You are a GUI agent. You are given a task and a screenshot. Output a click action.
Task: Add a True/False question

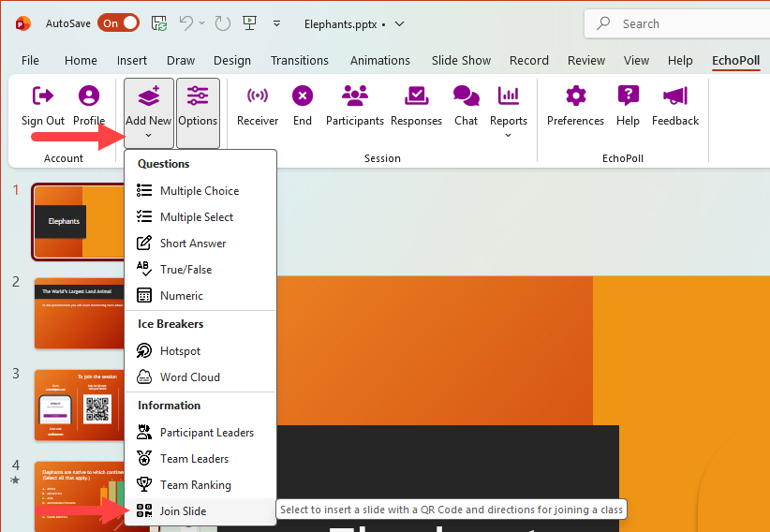[x=200, y=269]
